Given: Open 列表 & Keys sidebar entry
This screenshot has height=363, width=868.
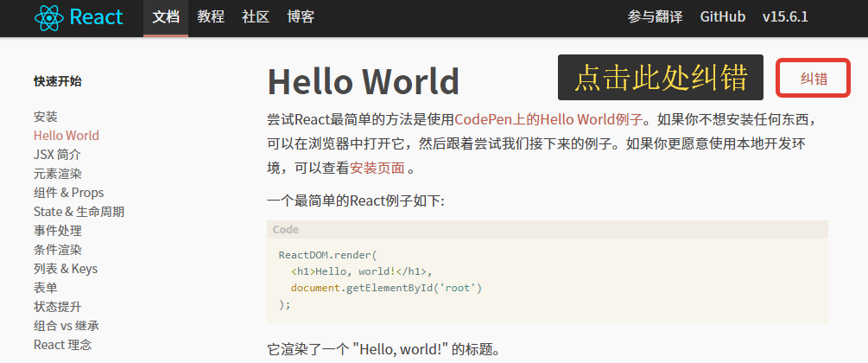Looking at the screenshot, I should click(66, 269).
